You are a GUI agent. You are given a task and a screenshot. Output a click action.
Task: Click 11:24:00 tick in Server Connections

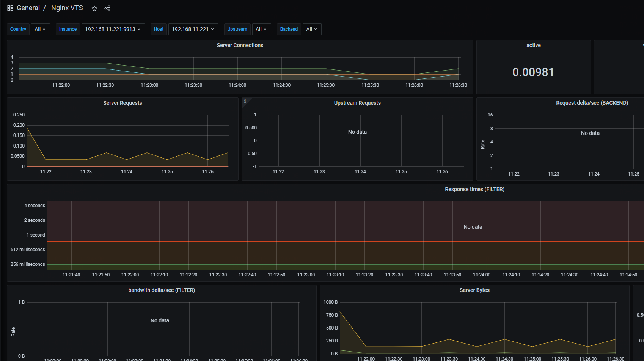pyautogui.click(x=237, y=85)
